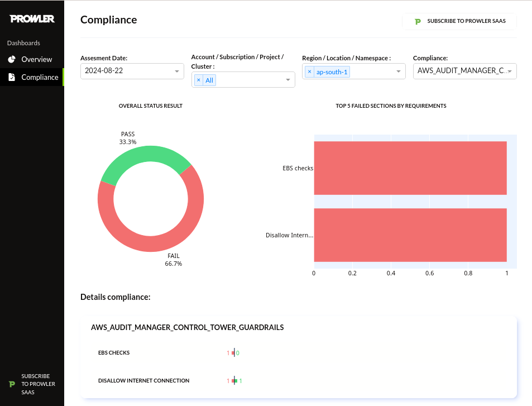Click the AWS_AUDIT_MANAGER_CONTROL_TOWER_GUARDRAILS heading
Screen dimensions: 532x406
point(187,327)
